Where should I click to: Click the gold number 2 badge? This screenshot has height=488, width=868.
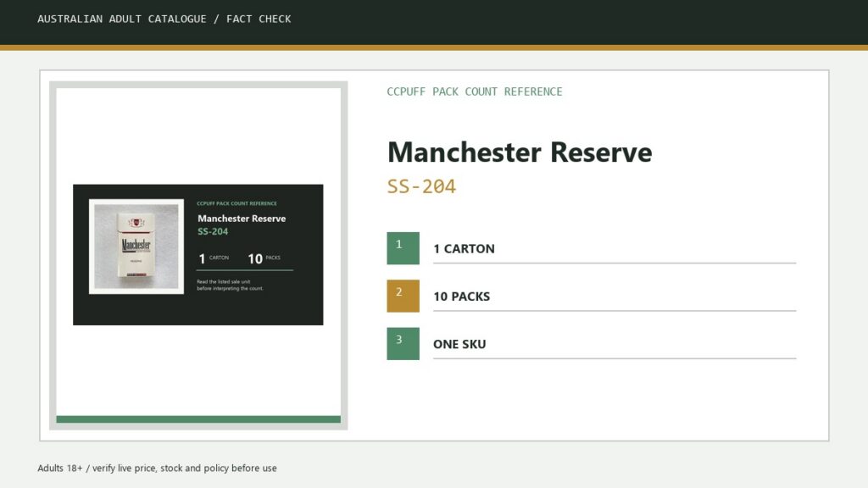[403, 296]
